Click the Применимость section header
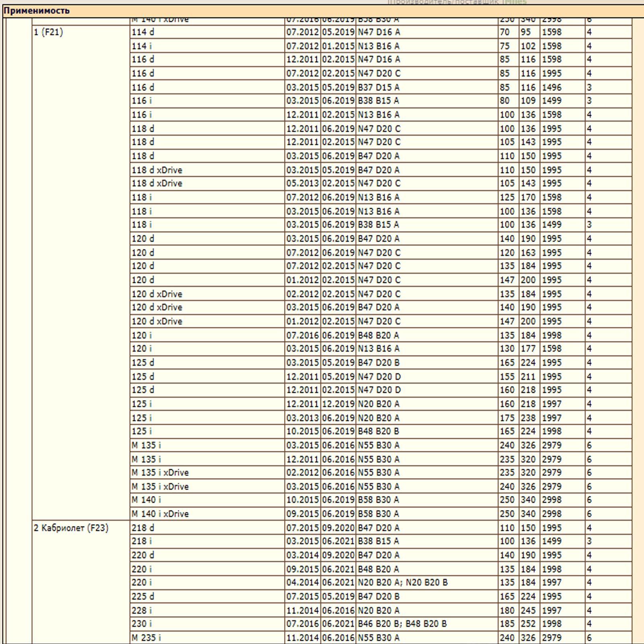 [x=37, y=11]
